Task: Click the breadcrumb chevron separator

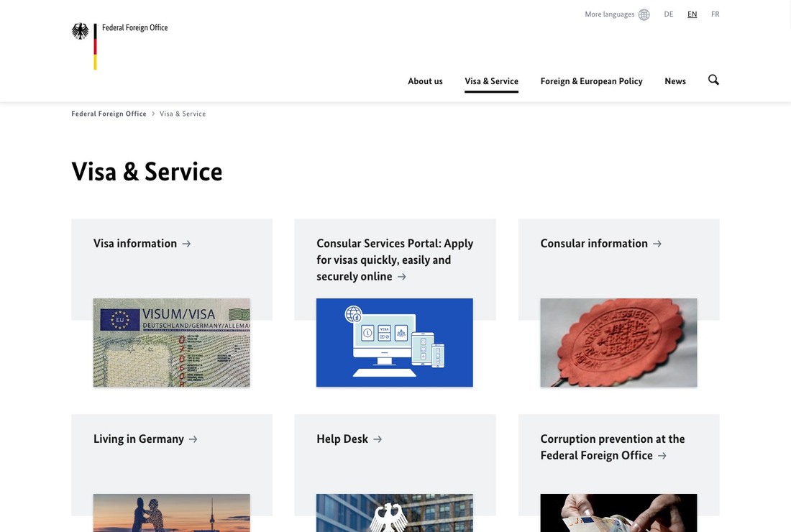Action: (153, 114)
